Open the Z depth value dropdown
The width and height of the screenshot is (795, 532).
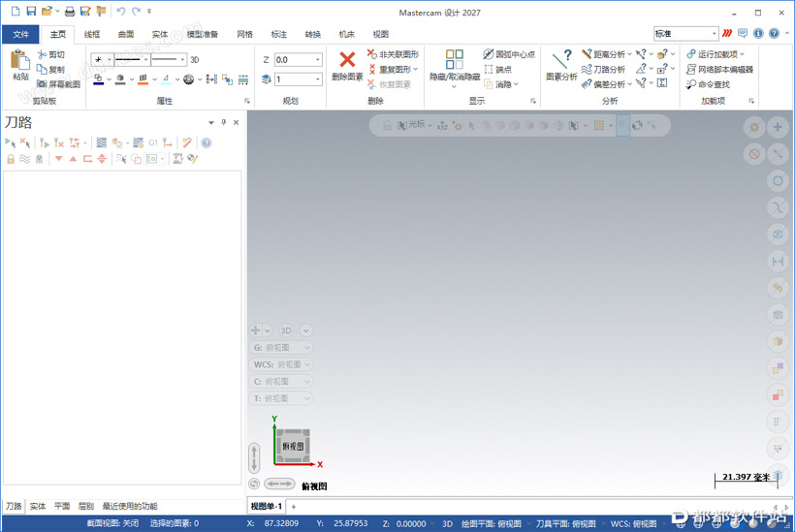pos(318,60)
